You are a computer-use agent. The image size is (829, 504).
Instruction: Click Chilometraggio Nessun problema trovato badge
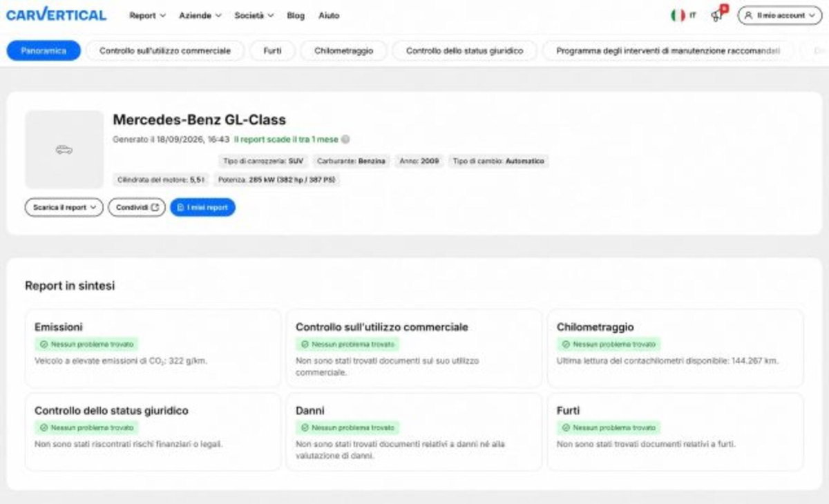(609, 344)
